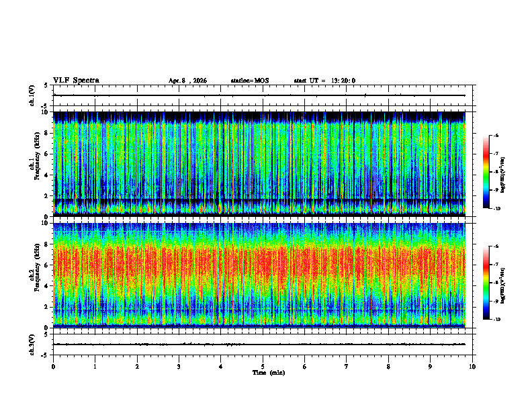Image resolution: width=532 pixels, height=411 pixels.
Task: Click the ch.2 colorbar "-10" scale label
Action: click(x=496, y=319)
